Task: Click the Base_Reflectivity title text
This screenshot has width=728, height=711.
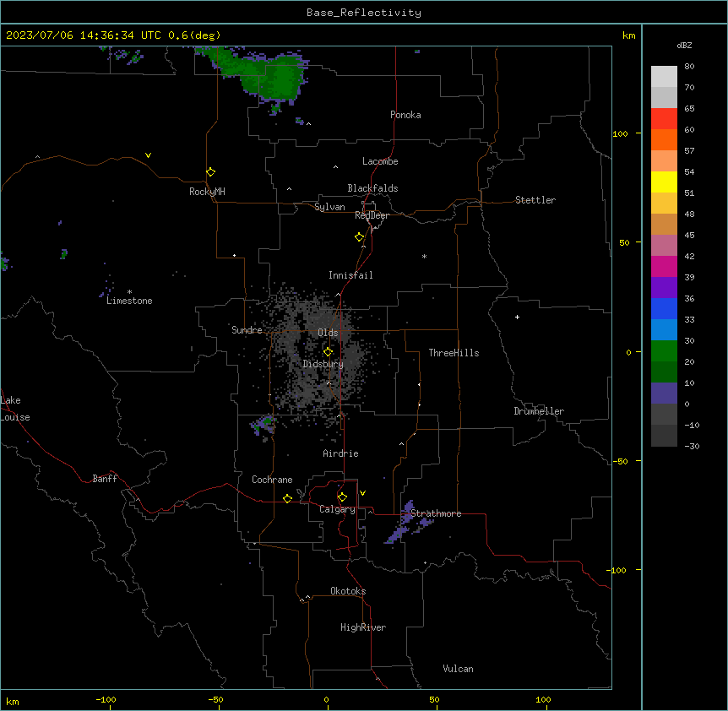Action: click(x=364, y=13)
